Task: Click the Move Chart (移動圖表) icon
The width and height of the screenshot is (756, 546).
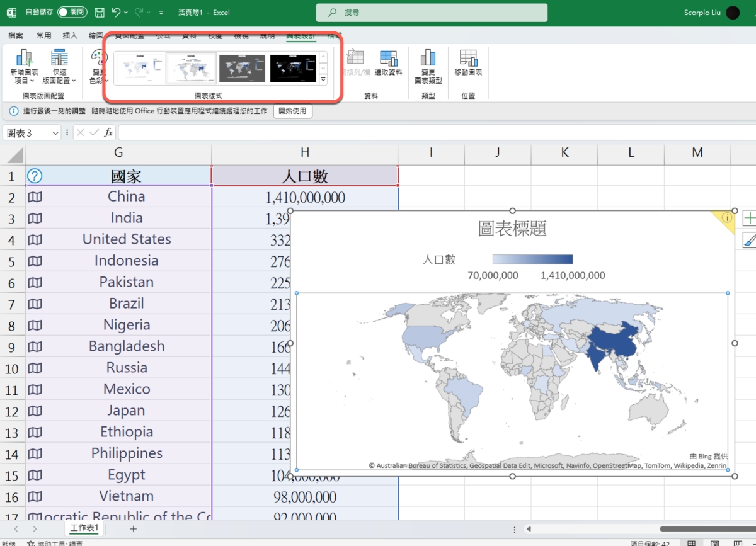Action: (468, 59)
